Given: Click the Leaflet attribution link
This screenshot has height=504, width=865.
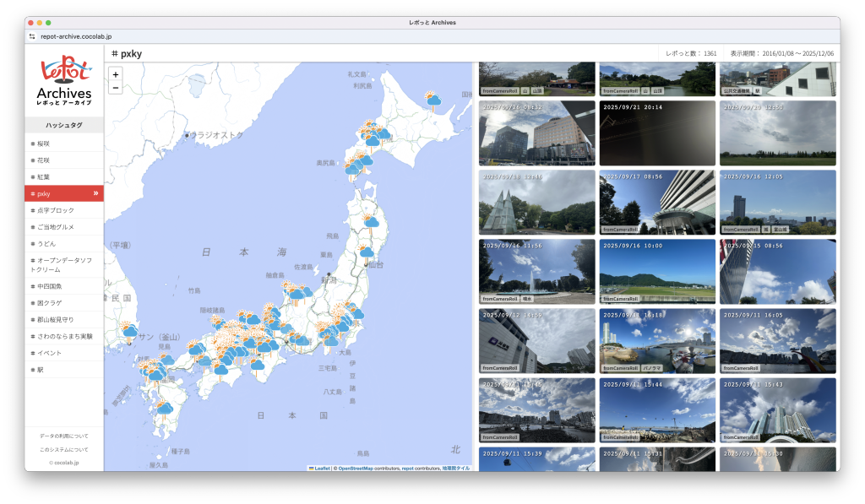Looking at the screenshot, I should coord(322,468).
